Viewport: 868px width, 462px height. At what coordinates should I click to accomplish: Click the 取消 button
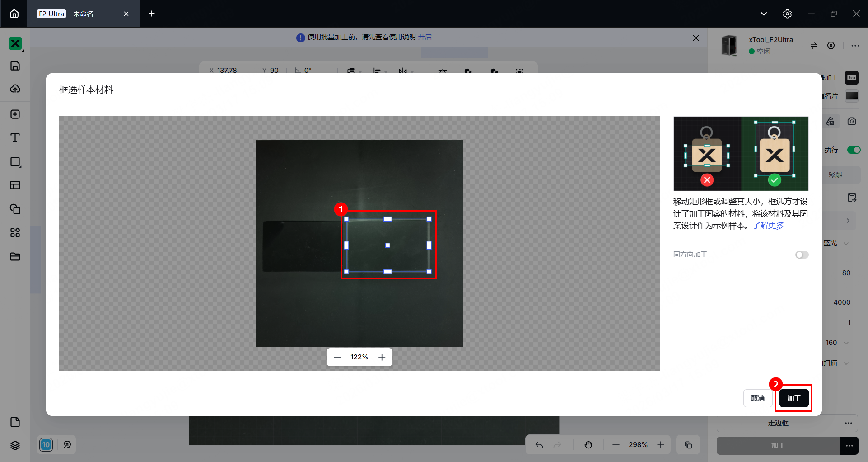click(x=758, y=398)
